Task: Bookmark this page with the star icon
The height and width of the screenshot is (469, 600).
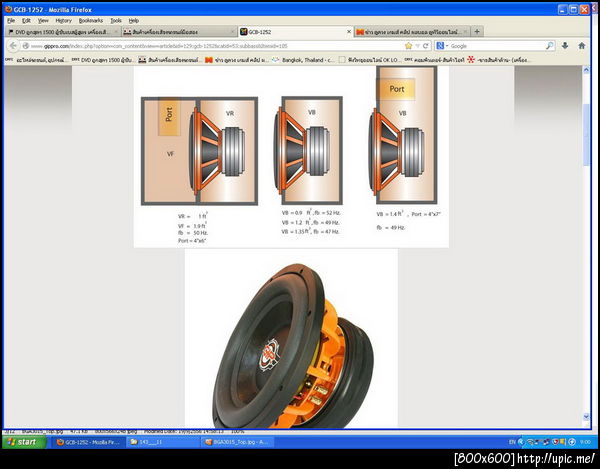Action: pyautogui.click(x=408, y=46)
